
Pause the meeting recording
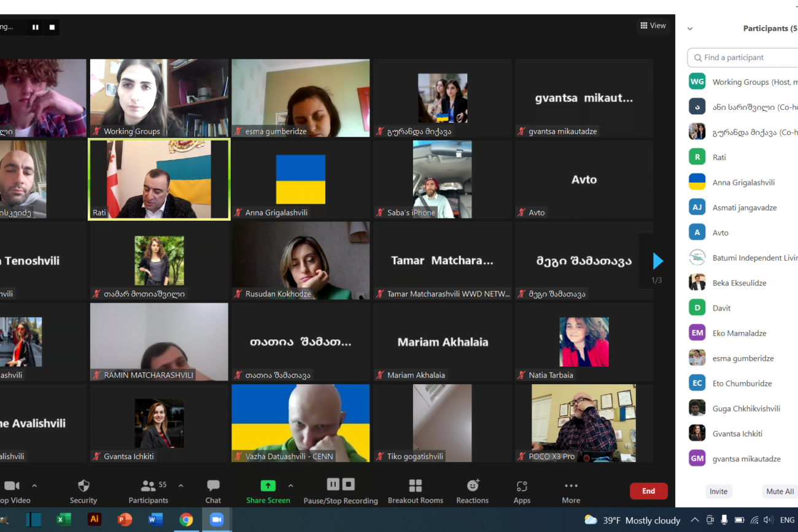[x=333, y=485]
